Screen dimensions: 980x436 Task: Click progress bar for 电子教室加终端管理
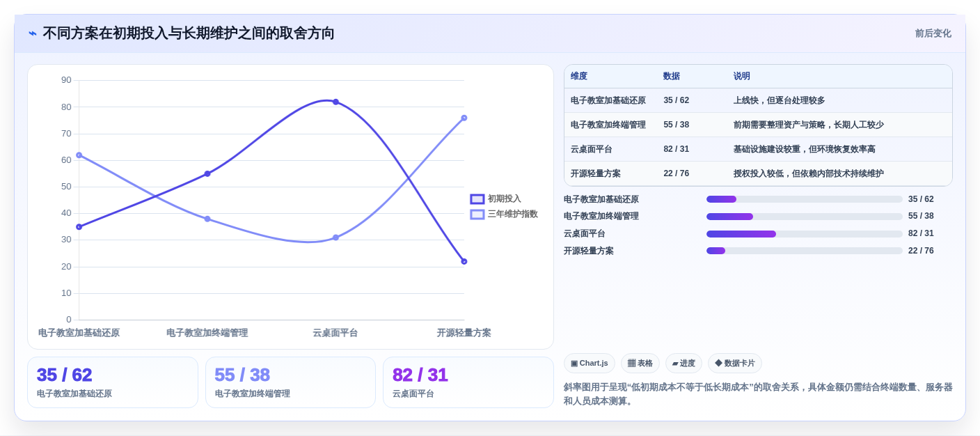805,217
